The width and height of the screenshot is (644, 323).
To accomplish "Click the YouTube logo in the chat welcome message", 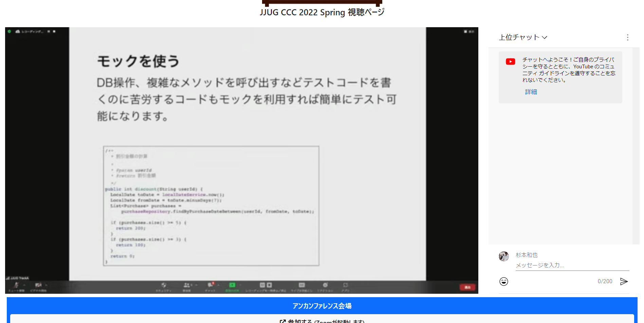I will click(x=510, y=62).
